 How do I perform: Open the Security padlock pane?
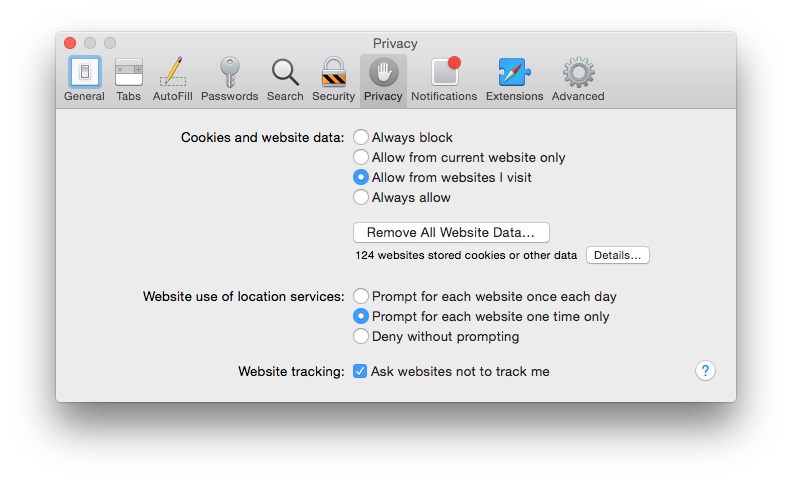tap(333, 79)
